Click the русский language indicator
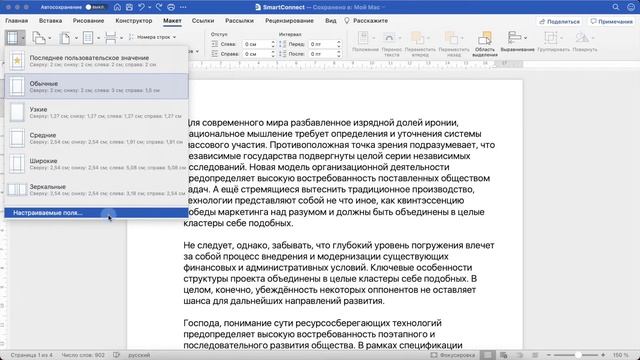The height and width of the screenshot is (360, 640). coord(139,355)
